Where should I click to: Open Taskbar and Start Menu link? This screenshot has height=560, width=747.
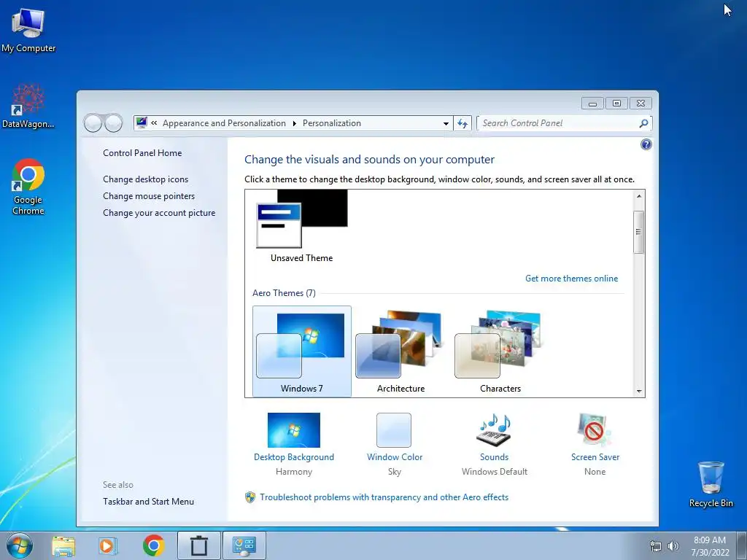coord(148,502)
